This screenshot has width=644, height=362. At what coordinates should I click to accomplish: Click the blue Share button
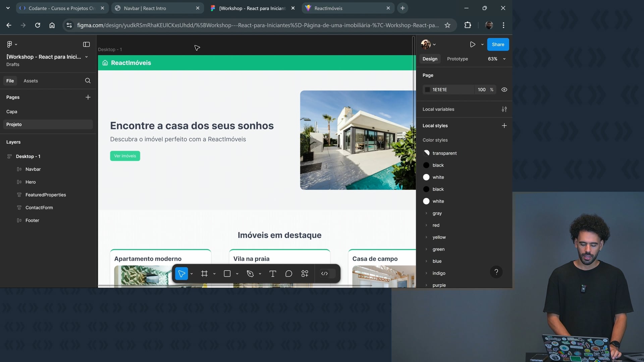point(498,44)
